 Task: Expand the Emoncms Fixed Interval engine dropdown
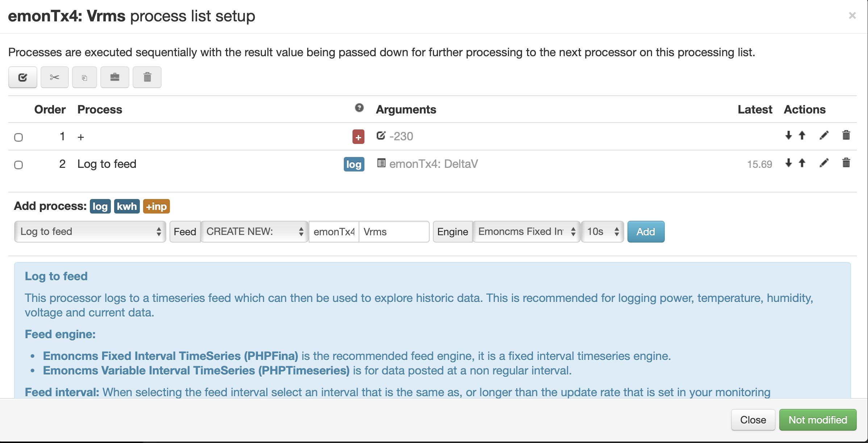point(526,232)
